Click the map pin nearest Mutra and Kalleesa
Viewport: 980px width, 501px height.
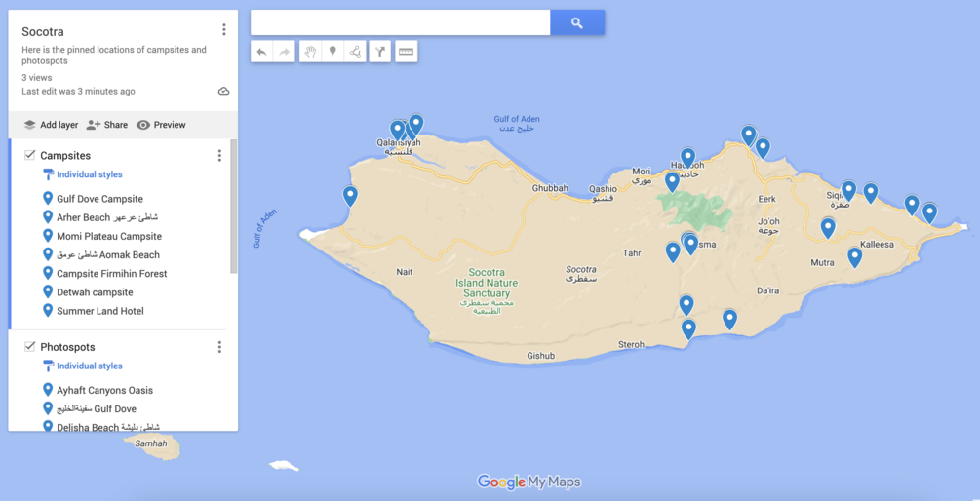point(855,257)
